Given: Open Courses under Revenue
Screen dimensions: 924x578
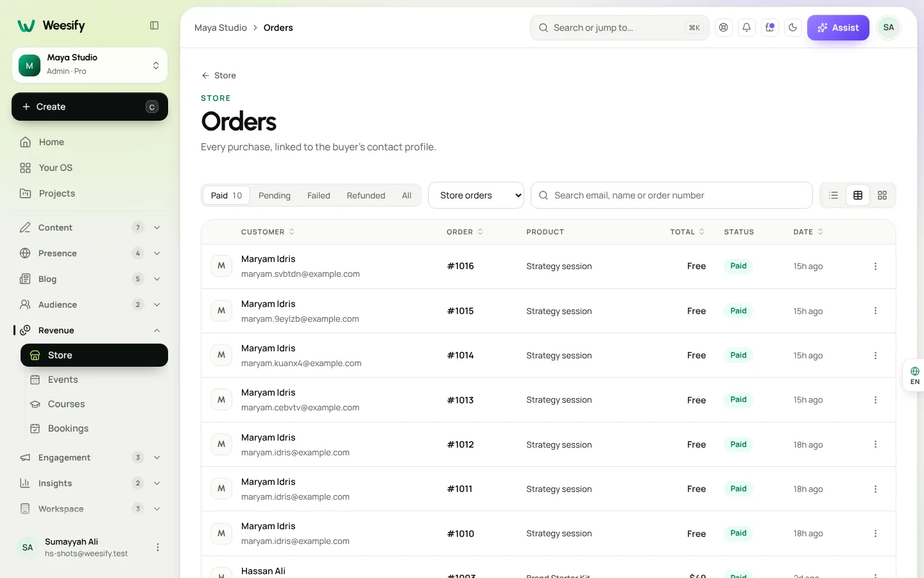Looking at the screenshot, I should point(94,404).
